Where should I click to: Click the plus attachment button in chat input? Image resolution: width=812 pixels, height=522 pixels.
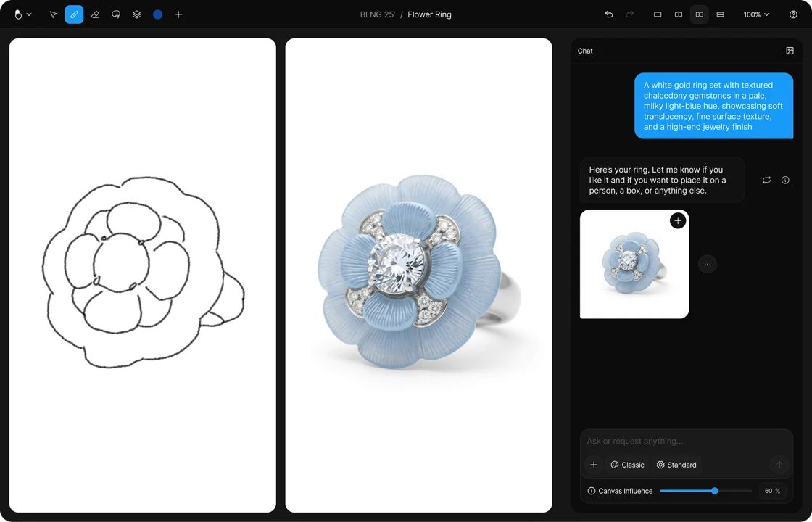(x=594, y=465)
